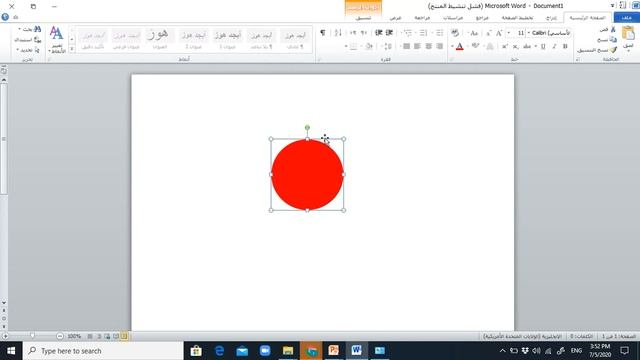Image resolution: width=640 pixels, height=360 pixels.
Task: Open the Select dropdown in editing group
Action: click(x=28, y=50)
